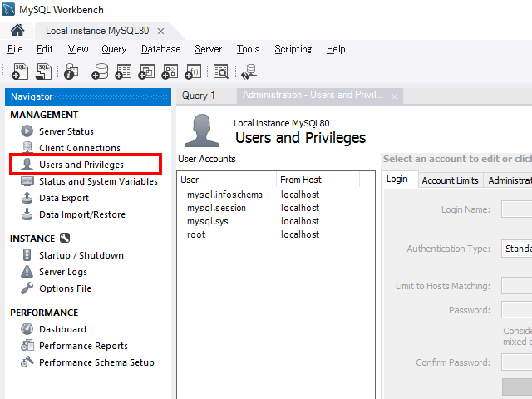
Task: Click the create stored procedure icon
Action: (x=170, y=72)
